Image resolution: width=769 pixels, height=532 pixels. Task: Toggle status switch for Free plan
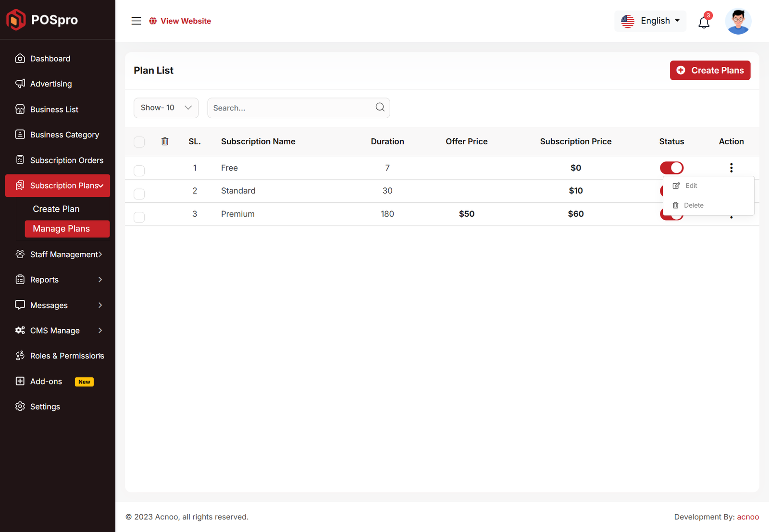pos(671,168)
